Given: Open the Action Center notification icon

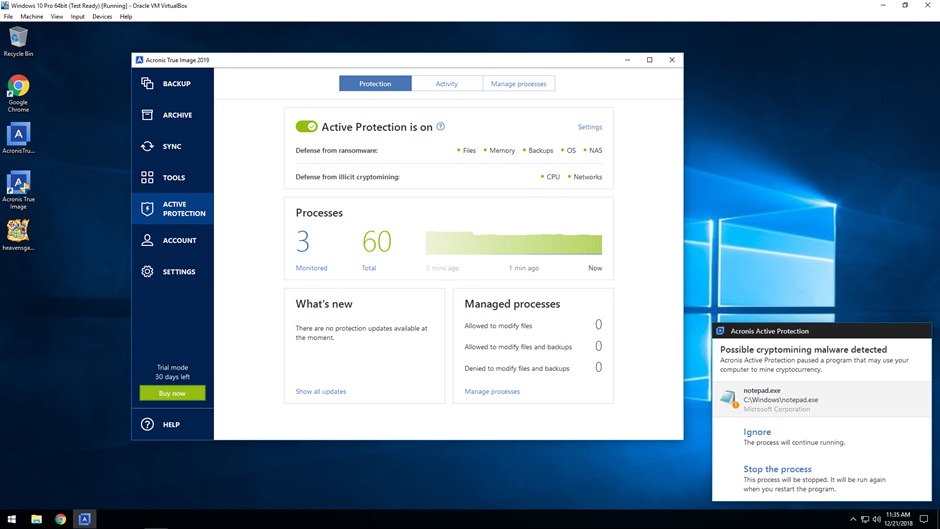Looking at the screenshot, I should [924, 519].
